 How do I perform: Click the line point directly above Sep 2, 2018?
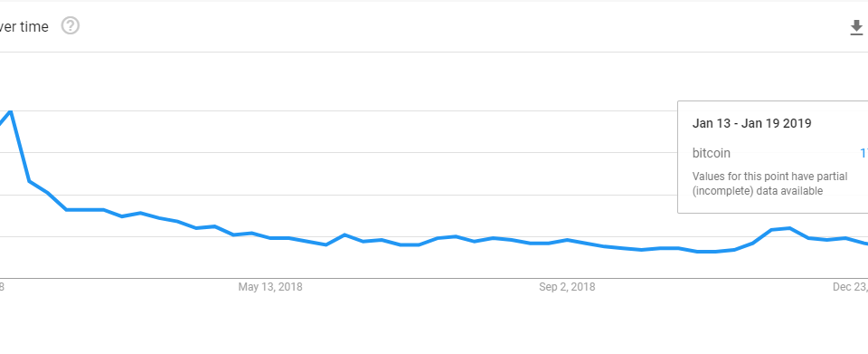(567, 240)
